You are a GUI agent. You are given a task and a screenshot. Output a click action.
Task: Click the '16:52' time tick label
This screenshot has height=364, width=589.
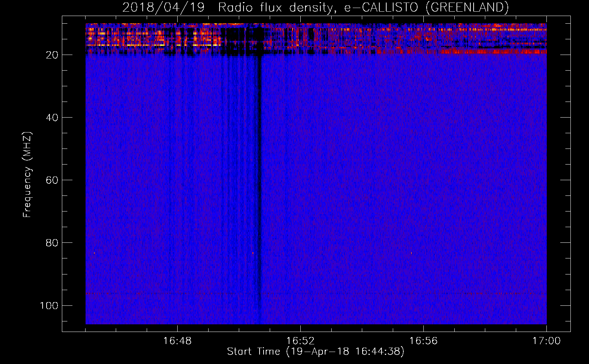pos(300,341)
